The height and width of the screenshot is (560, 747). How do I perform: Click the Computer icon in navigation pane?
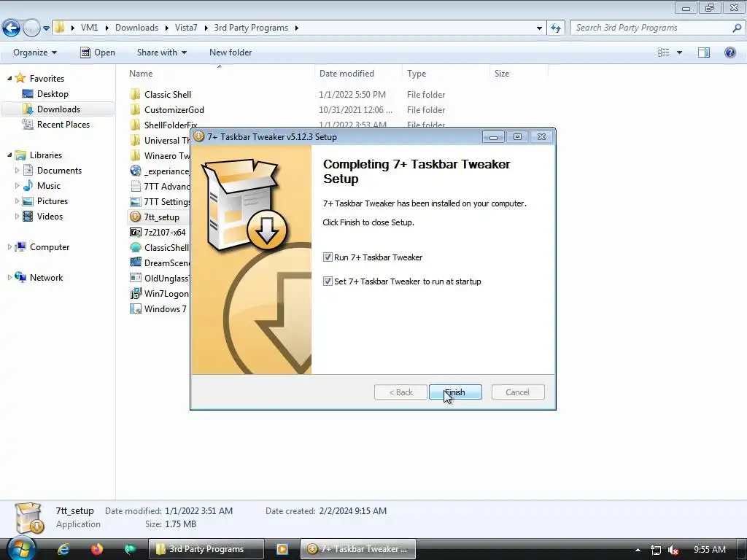coord(20,246)
